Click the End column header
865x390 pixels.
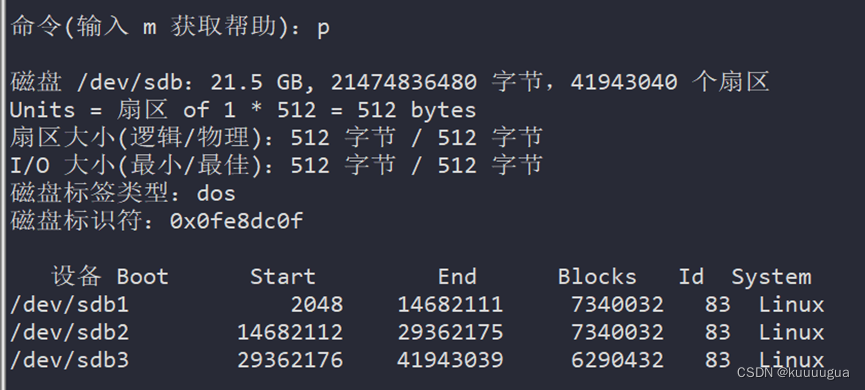point(457,276)
